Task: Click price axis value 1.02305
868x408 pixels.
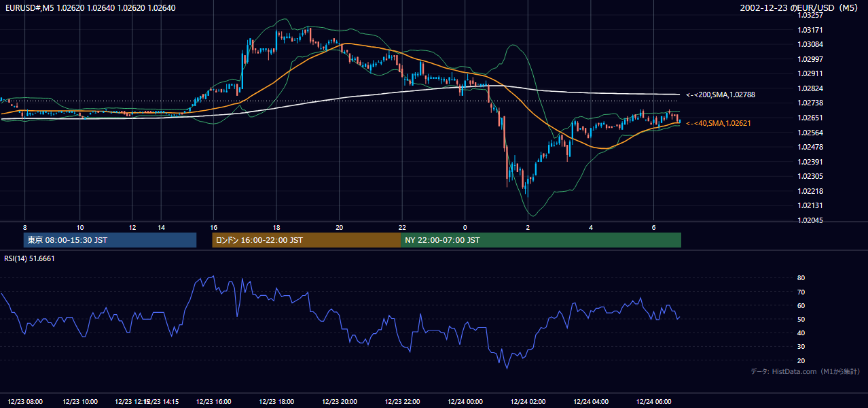Action: pyautogui.click(x=810, y=176)
